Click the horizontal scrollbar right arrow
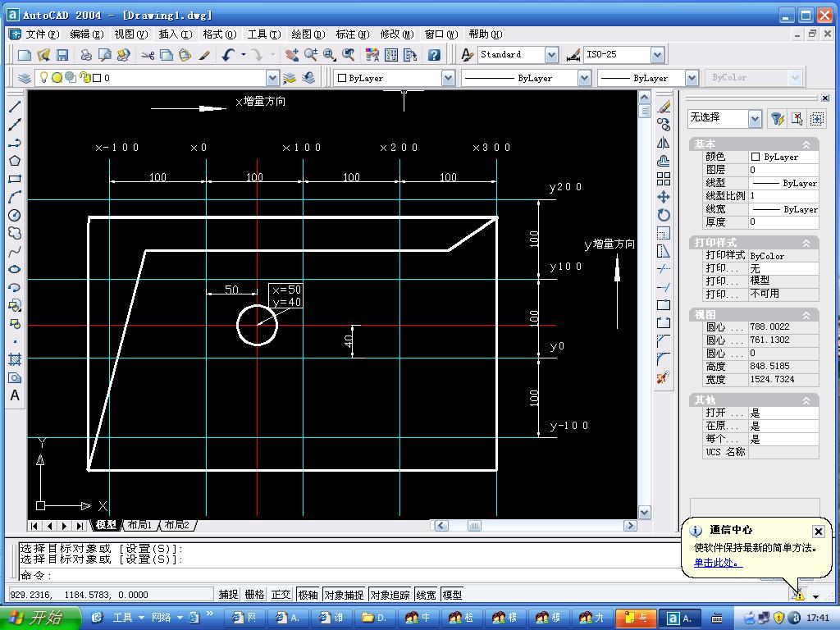This screenshot has height=630, width=840. (630, 526)
